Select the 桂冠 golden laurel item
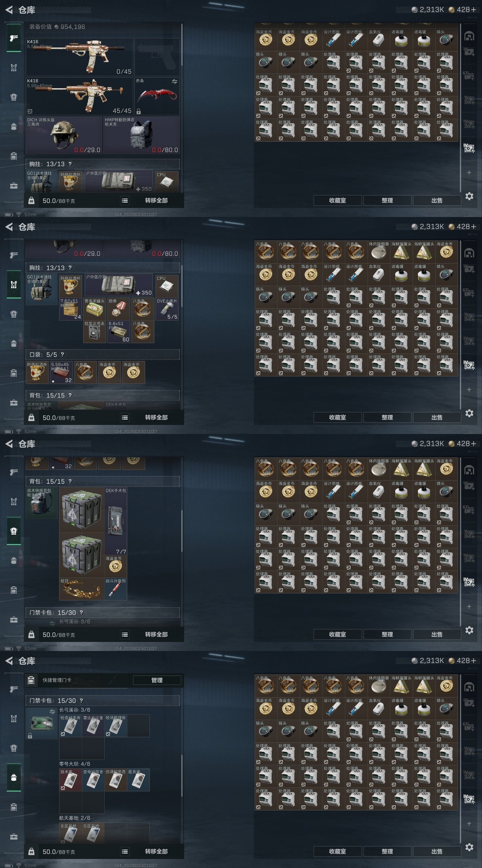 (82, 589)
